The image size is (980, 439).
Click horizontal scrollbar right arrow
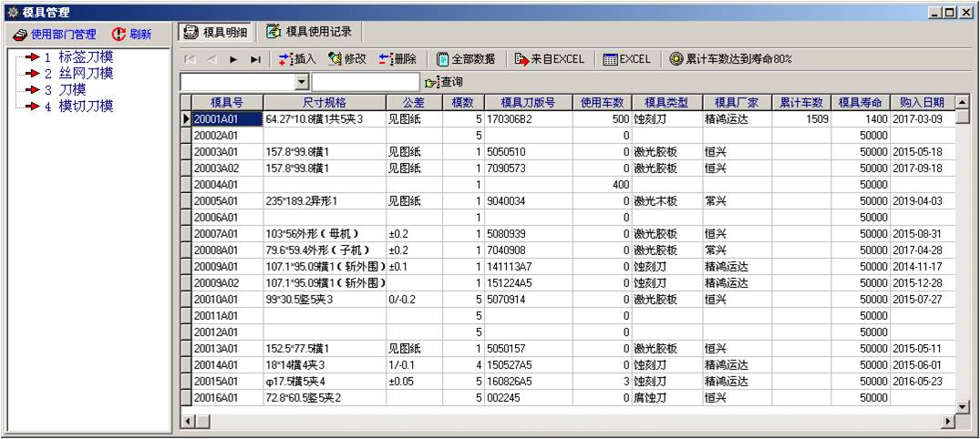tap(949, 422)
